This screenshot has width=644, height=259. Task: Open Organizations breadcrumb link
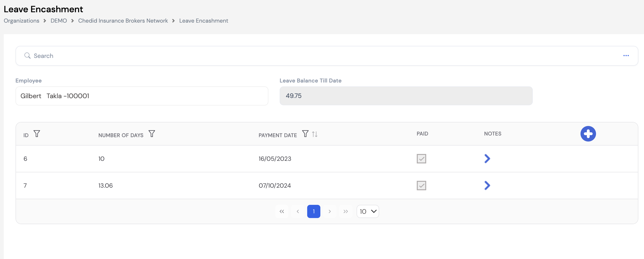21,20
